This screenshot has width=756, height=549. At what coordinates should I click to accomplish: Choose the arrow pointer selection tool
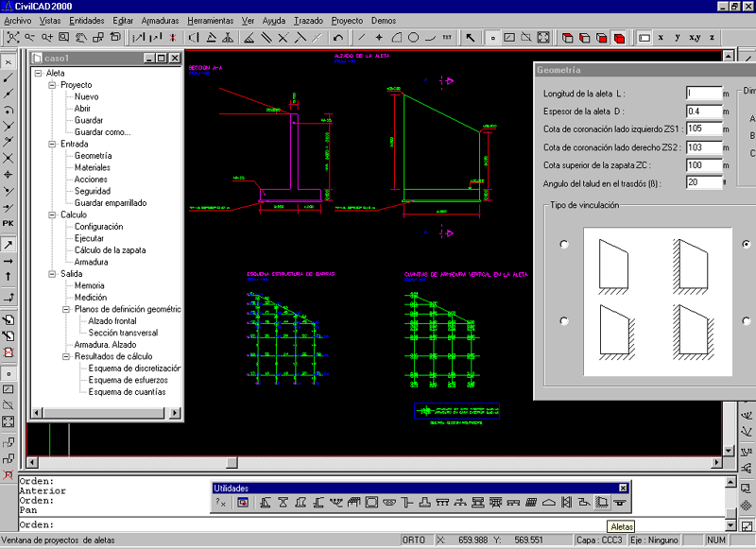point(471,38)
